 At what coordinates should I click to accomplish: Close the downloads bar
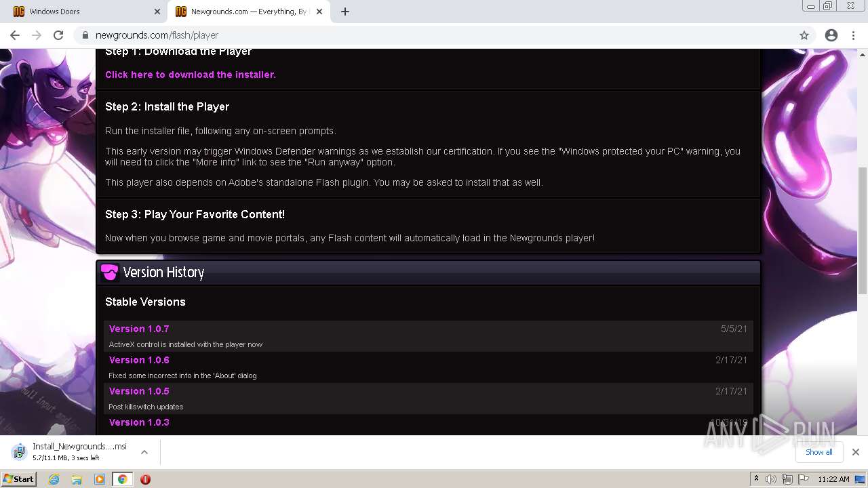point(856,452)
